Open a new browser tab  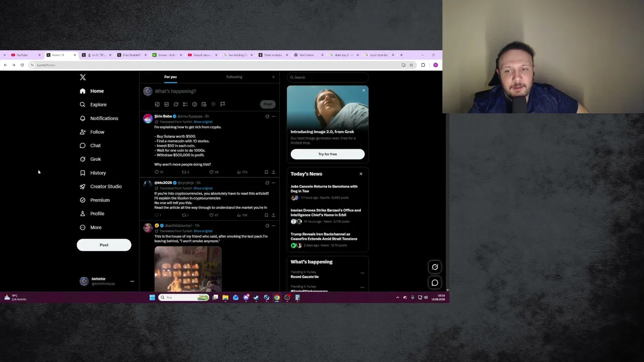click(401, 55)
